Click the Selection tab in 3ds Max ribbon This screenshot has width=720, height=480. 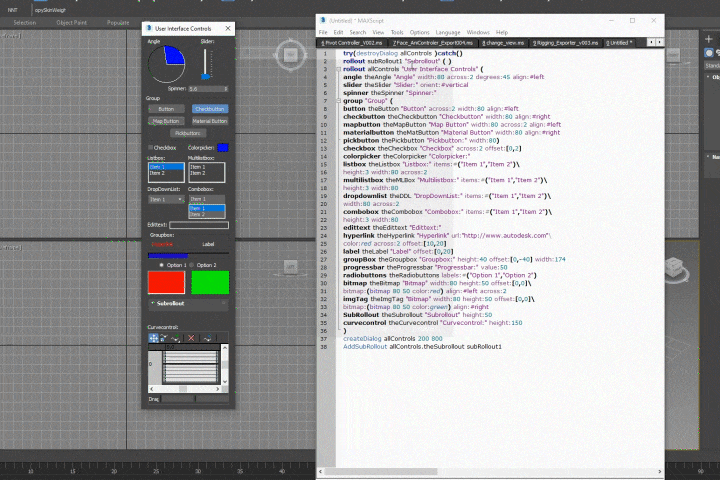[25, 23]
